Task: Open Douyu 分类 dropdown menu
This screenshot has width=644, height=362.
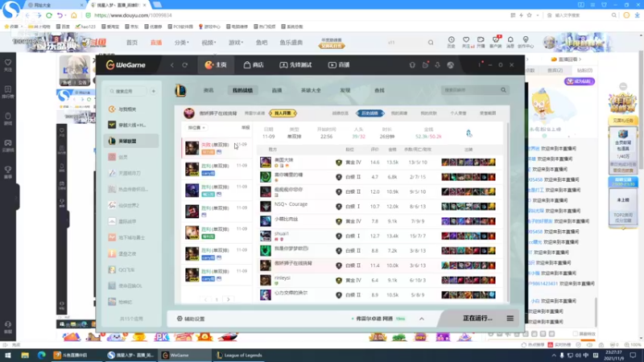Action: click(182, 43)
